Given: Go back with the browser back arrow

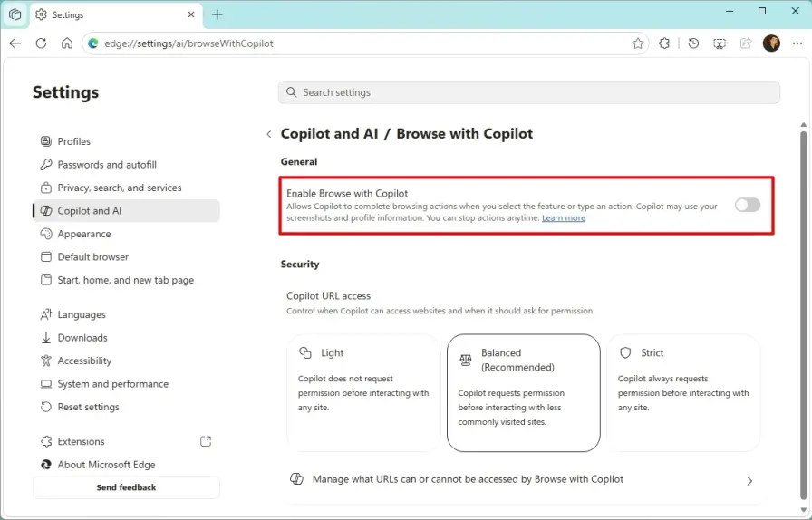Looking at the screenshot, I should pos(15,43).
